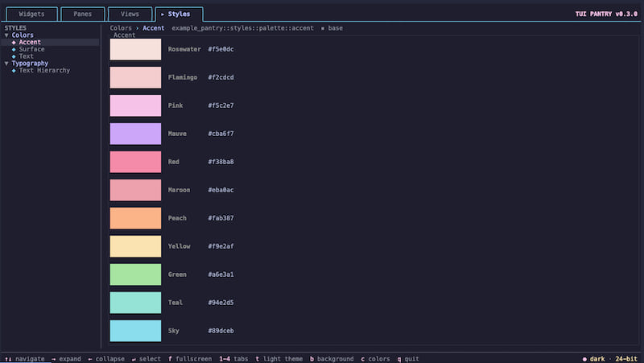The width and height of the screenshot is (644, 363).
Task: Click hex value #f2cdcd
Action: (221, 77)
